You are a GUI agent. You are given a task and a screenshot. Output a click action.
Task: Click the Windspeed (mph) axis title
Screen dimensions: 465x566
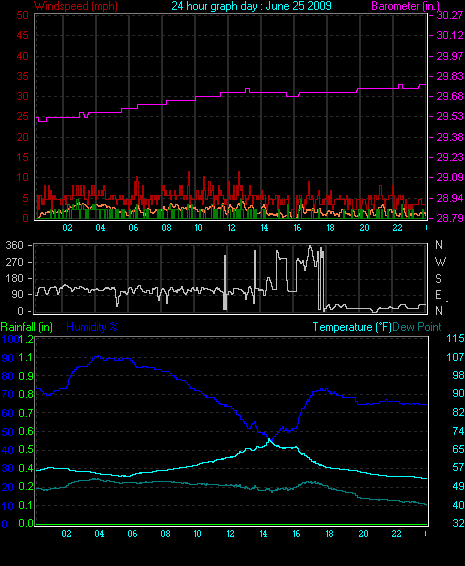(x=76, y=6)
